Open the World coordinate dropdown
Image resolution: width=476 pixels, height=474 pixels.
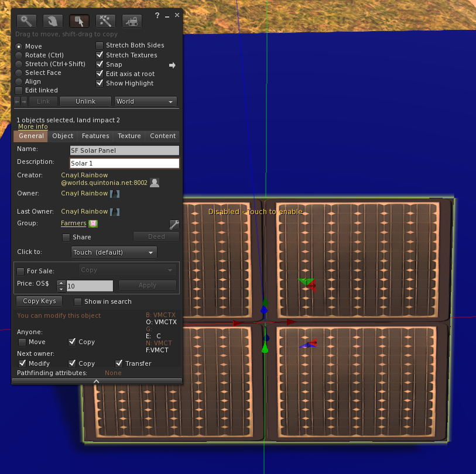coord(146,101)
